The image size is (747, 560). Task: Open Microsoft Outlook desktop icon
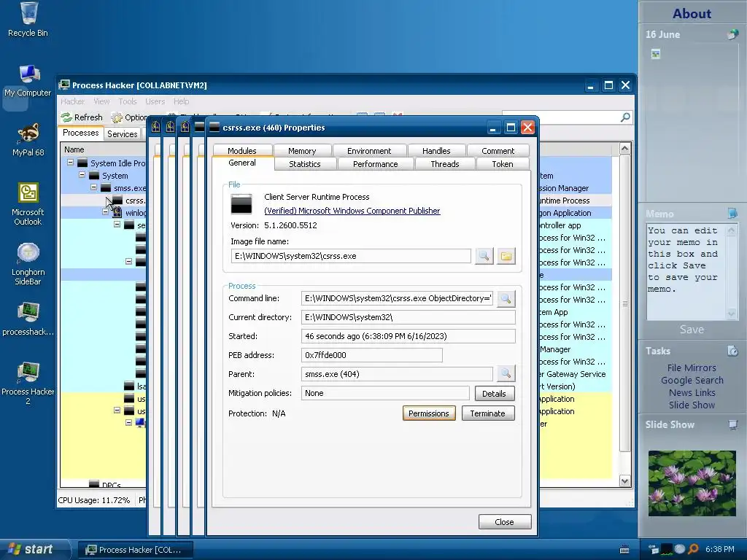[x=28, y=204]
